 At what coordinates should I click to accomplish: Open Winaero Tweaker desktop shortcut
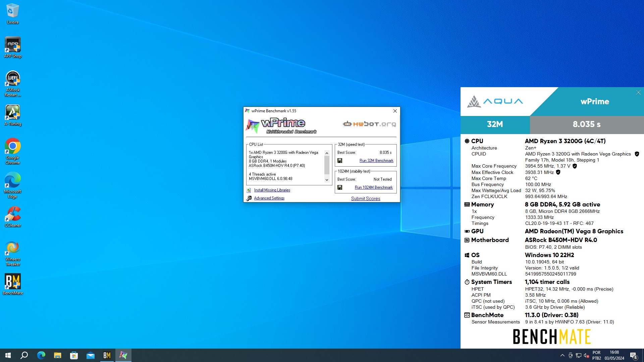13,254
